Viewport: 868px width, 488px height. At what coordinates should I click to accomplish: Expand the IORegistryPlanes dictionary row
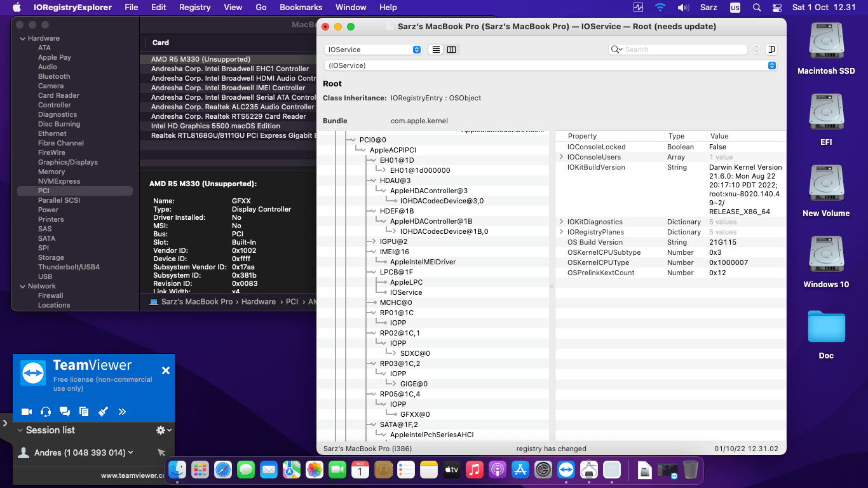[x=561, y=232]
